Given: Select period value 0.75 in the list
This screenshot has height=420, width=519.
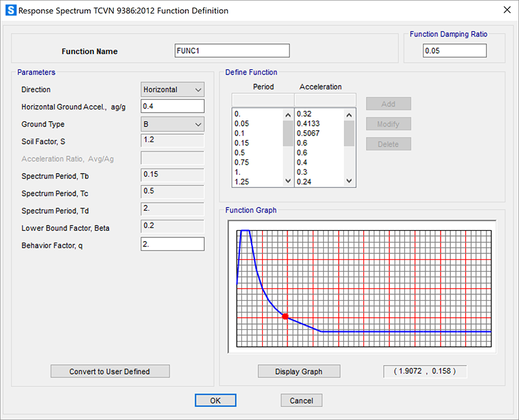Looking at the screenshot, I should coord(242,163).
